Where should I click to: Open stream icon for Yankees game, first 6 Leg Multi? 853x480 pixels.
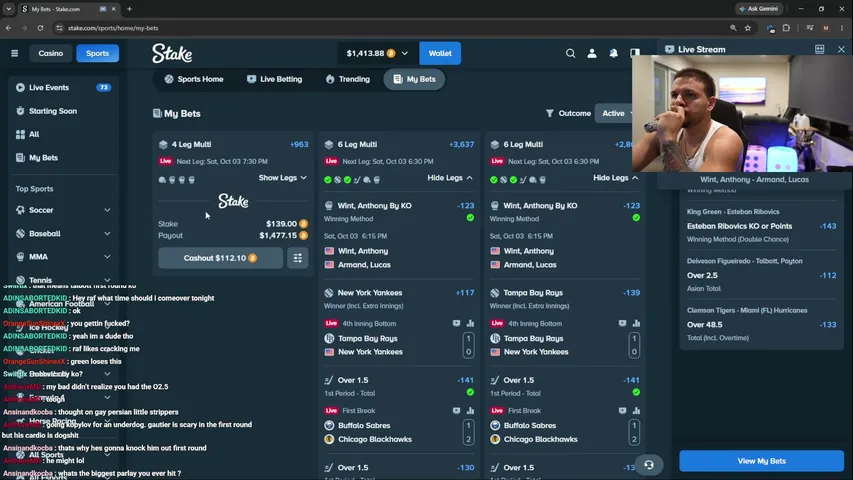(x=456, y=323)
